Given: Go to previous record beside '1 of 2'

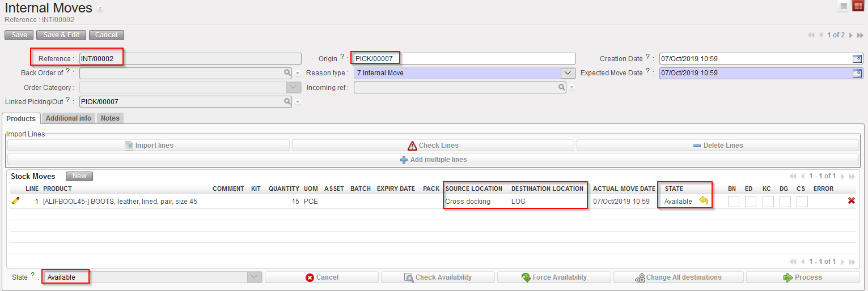Looking at the screenshot, I should [x=821, y=35].
